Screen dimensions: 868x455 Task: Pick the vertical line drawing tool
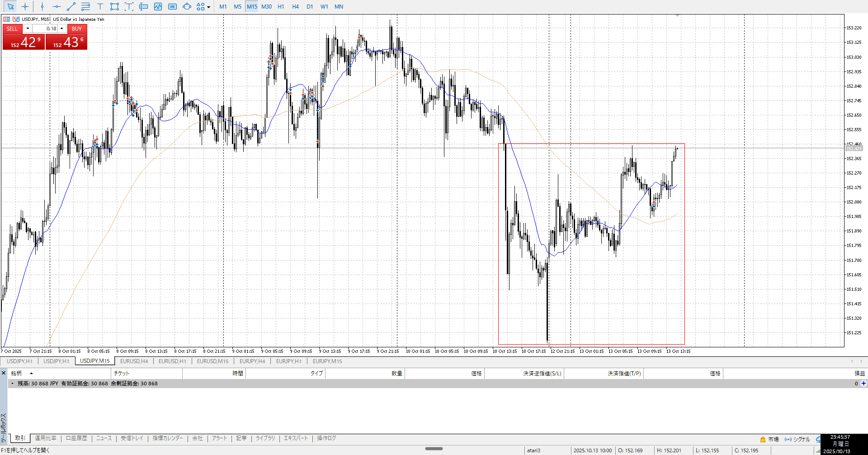tap(42, 6)
